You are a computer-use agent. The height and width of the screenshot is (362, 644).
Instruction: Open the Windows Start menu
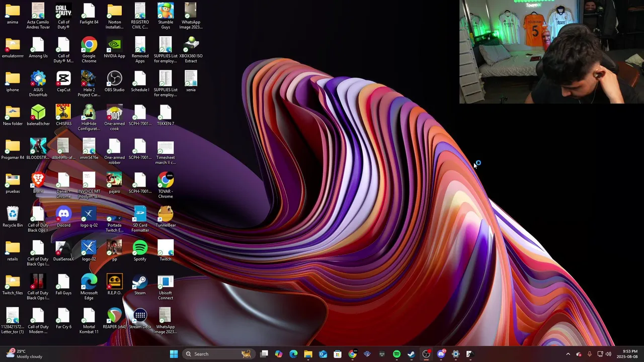(x=174, y=354)
